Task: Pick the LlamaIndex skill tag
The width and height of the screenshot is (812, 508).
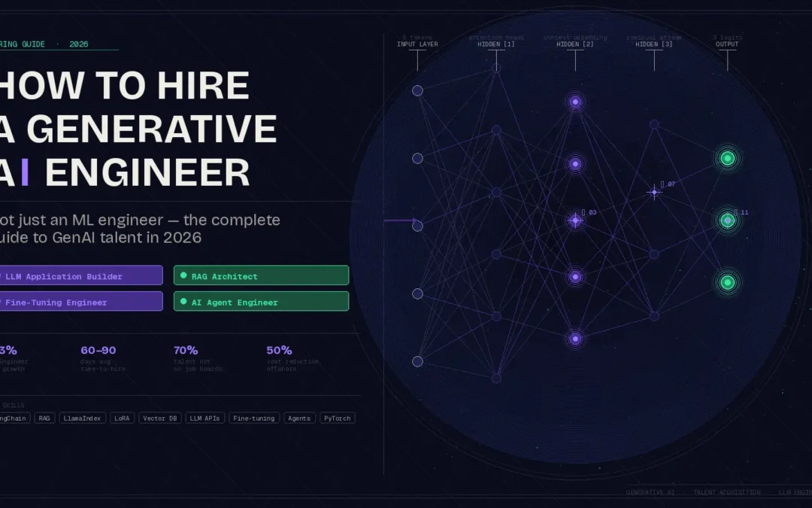Action: pyautogui.click(x=83, y=418)
